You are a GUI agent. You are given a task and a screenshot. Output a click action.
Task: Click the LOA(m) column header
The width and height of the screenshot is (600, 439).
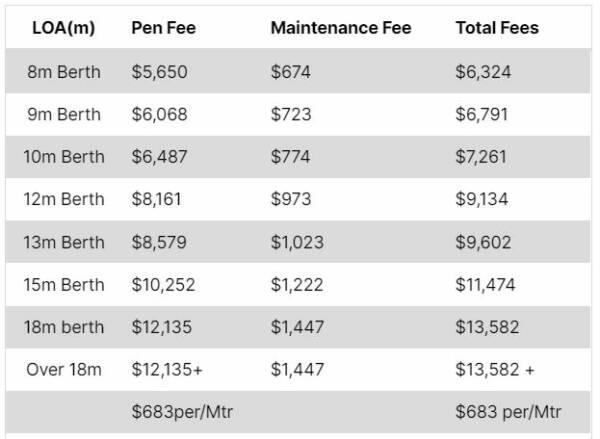tap(64, 28)
